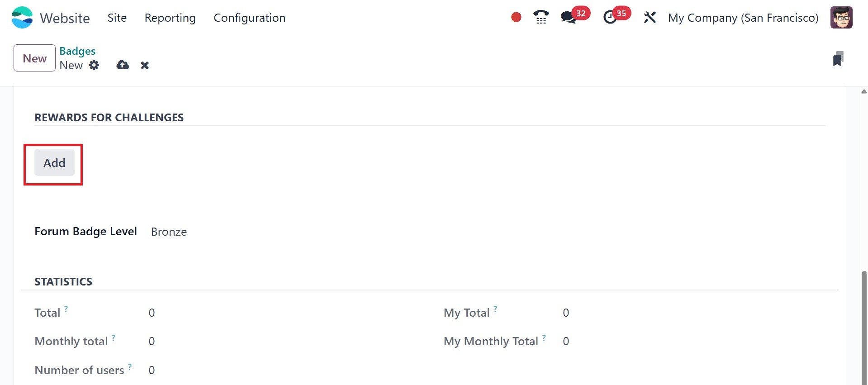
Task: Click the Odoo Website app logo
Action: (x=22, y=18)
